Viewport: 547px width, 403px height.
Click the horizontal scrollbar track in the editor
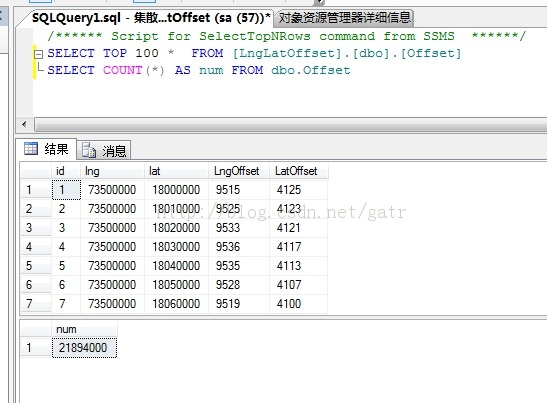[290, 125]
